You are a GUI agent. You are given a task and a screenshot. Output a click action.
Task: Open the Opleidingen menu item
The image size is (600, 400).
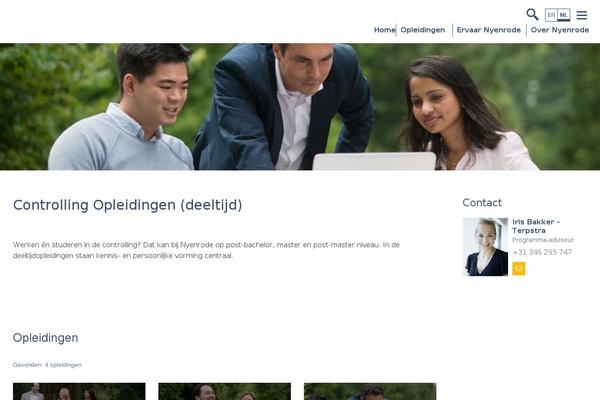click(x=423, y=30)
